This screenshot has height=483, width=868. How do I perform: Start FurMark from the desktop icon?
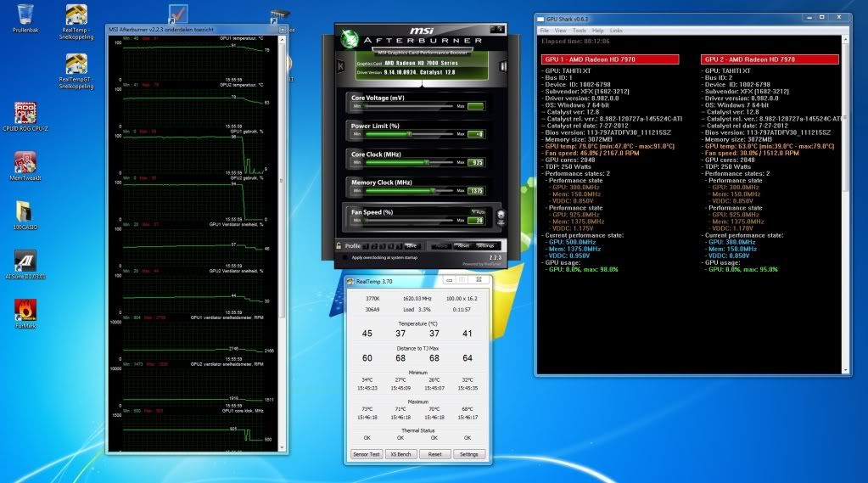[x=25, y=311]
